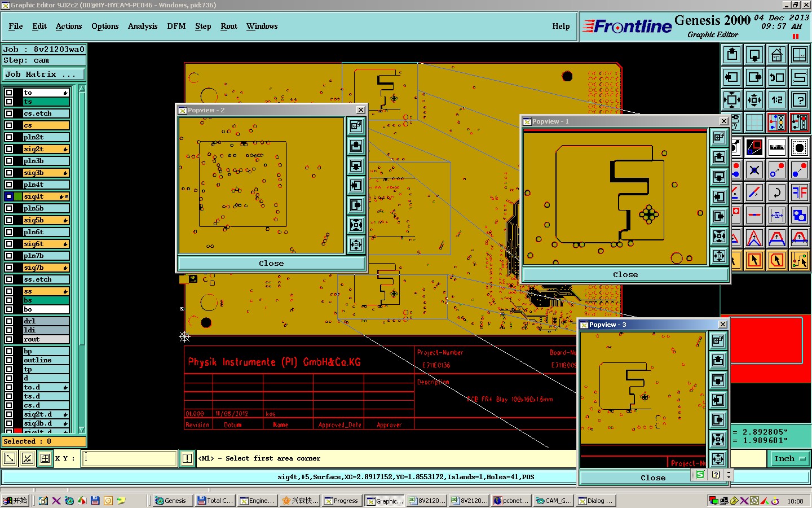
Task: Click the pan left arrow icon
Action: click(x=732, y=77)
